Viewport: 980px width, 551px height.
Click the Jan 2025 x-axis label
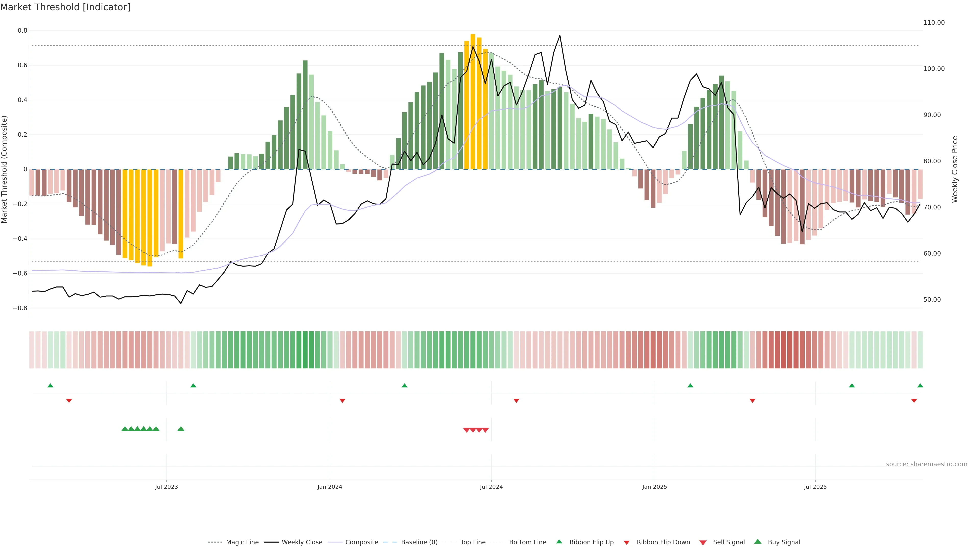654,487
